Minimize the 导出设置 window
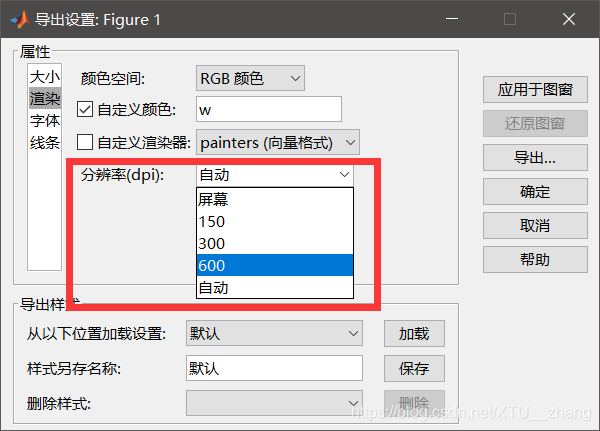 click(x=452, y=19)
